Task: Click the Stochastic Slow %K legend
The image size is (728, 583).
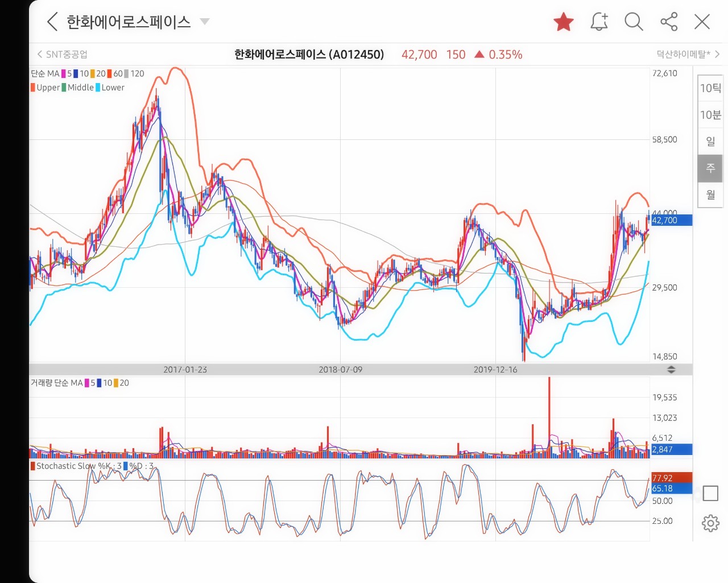Action: coord(76,466)
